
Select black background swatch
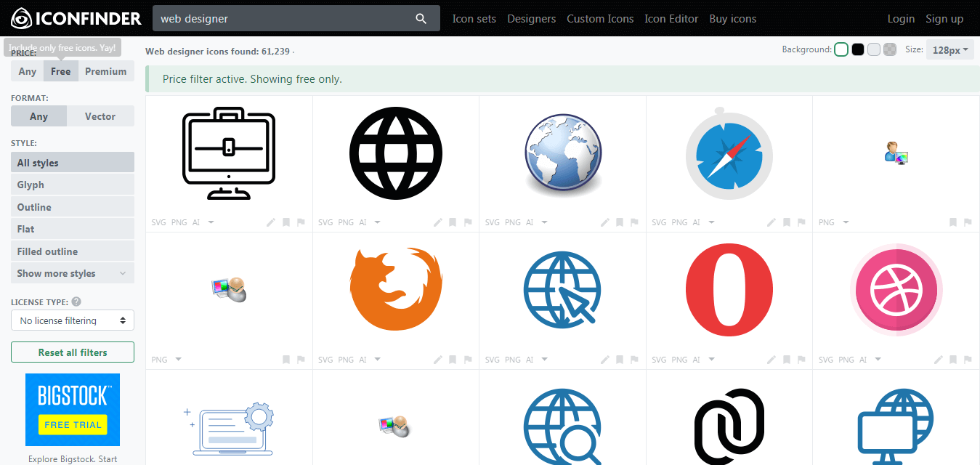click(x=858, y=49)
